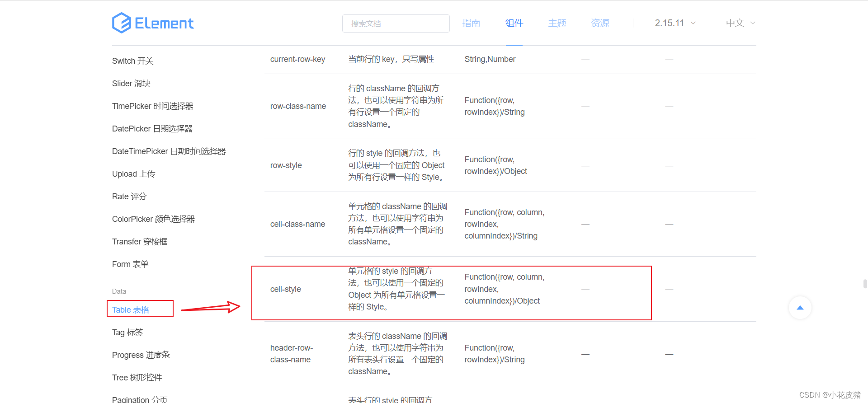This screenshot has height=403, width=868.
Task: Open DateTimePicker 日期时间选择器 page
Action: [x=169, y=151]
